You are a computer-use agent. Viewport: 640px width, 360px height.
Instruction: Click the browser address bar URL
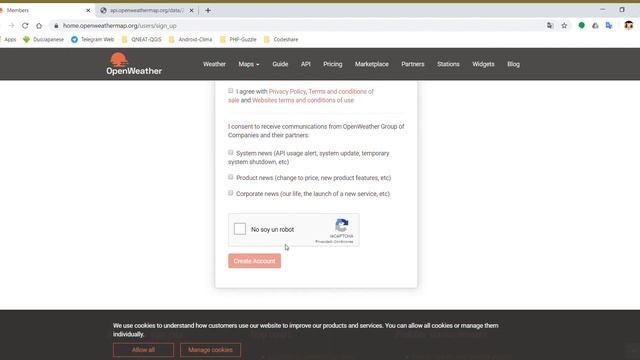tap(120, 26)
